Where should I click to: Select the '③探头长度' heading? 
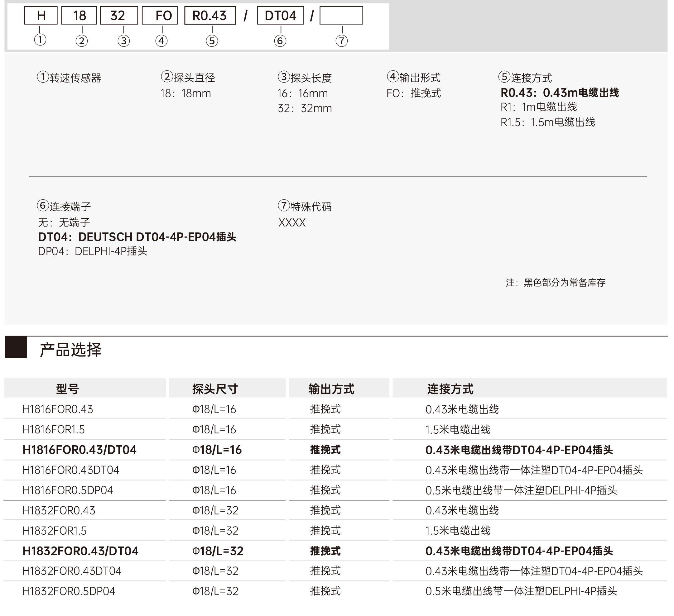305,78
